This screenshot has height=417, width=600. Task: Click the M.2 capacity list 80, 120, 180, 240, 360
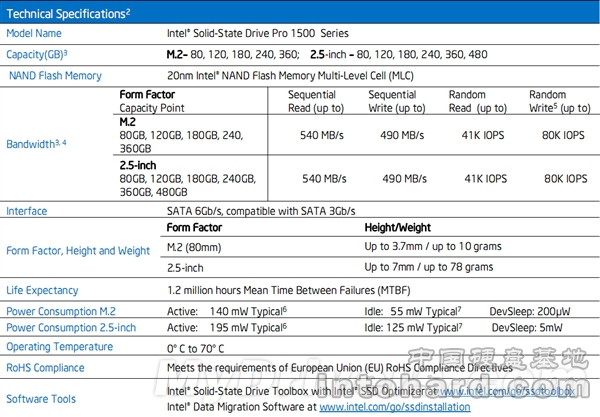point(233,54)
